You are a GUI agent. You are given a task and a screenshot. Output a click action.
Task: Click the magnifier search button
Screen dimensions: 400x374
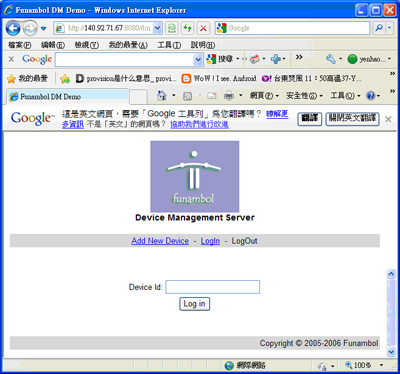(x=379, y=28)
